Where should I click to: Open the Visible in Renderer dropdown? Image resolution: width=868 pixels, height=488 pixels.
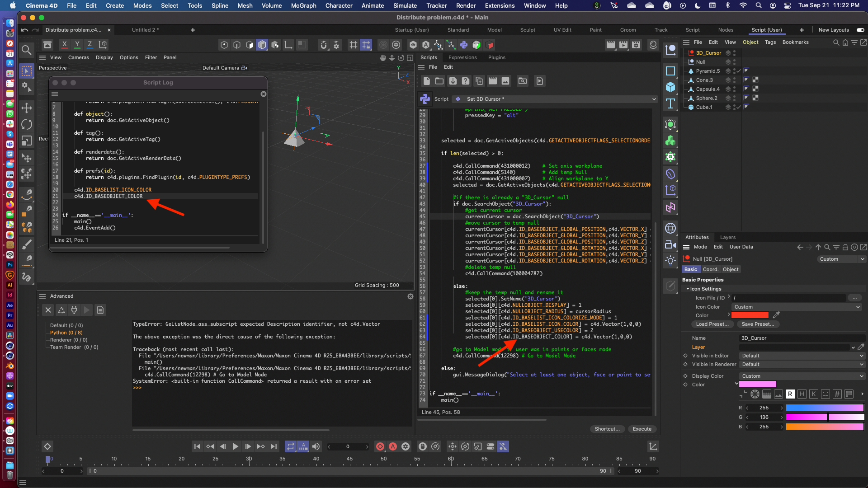(x=802, y=364)
